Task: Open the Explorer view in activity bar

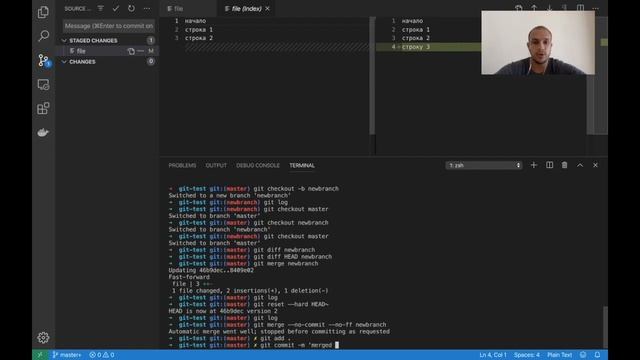Action: tap(43, 12)
